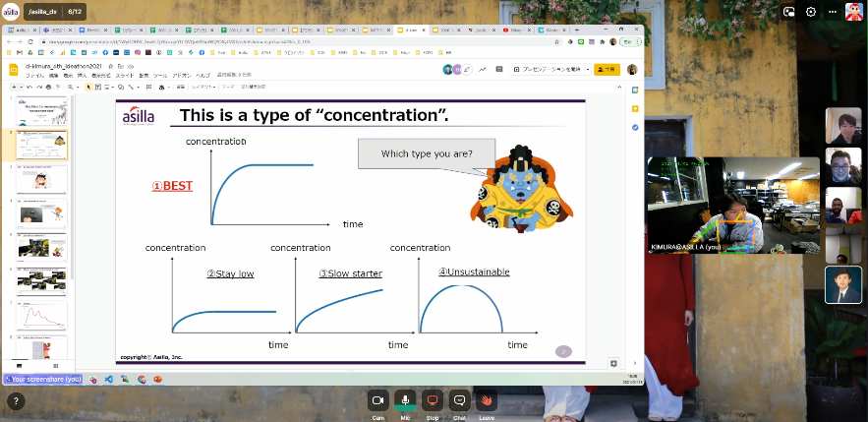
Task: Open the 編集 (Edit) menu
Action: click(53, 75)
